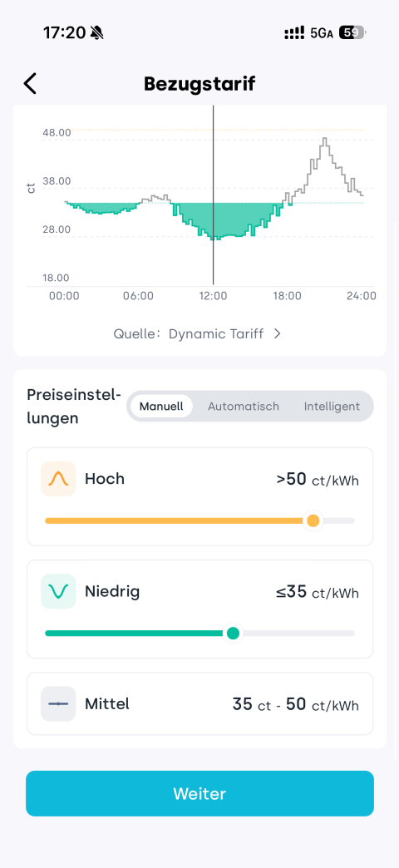Tap the evening price peak on chart

tap(325, 140)
